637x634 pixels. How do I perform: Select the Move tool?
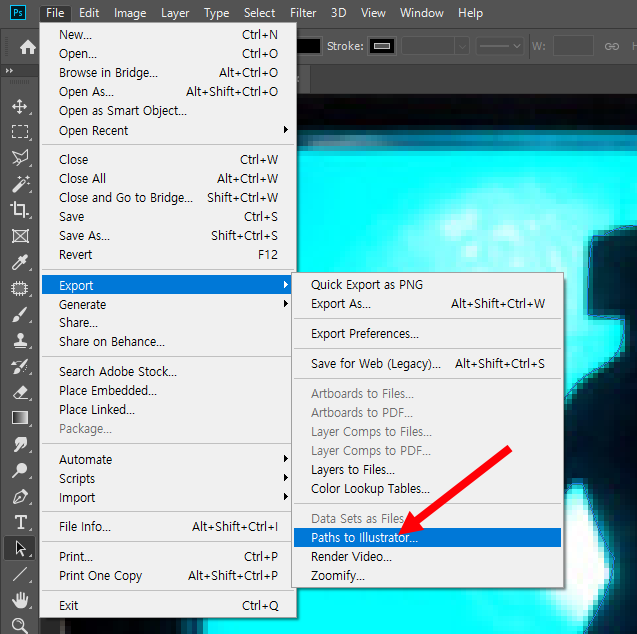20,107
